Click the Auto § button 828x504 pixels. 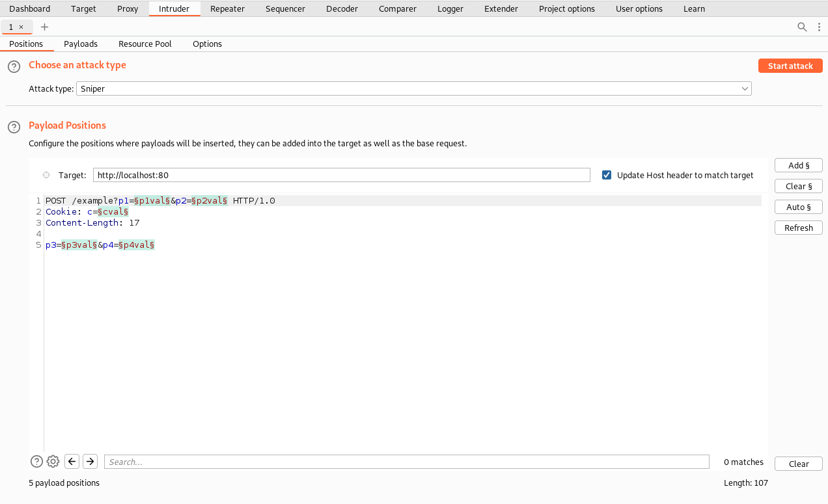[798, 207]
